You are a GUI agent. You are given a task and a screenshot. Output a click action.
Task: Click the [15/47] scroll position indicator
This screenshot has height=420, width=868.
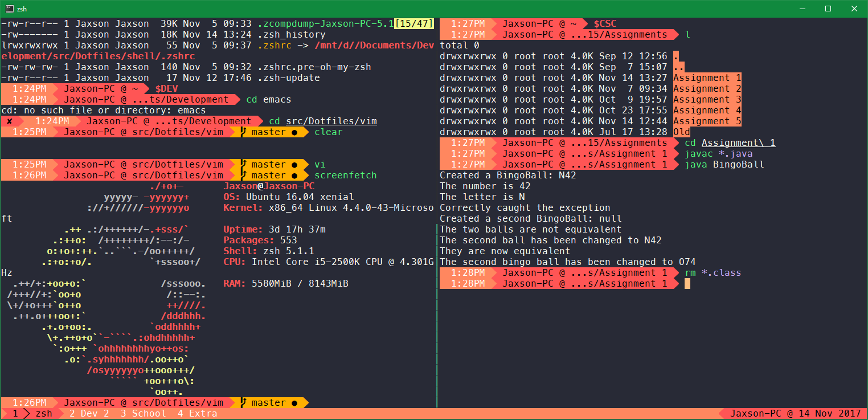[413, 24]
